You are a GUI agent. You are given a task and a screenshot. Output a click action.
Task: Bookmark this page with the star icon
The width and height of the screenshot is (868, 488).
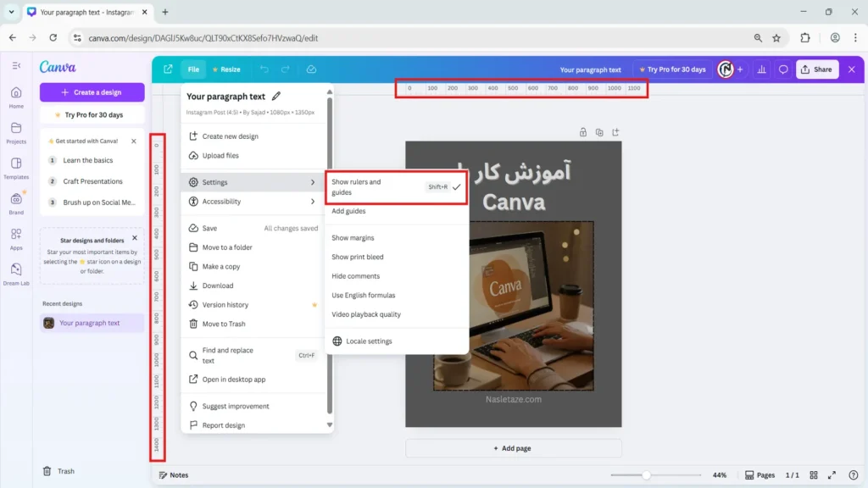click(x=776, y=38)
